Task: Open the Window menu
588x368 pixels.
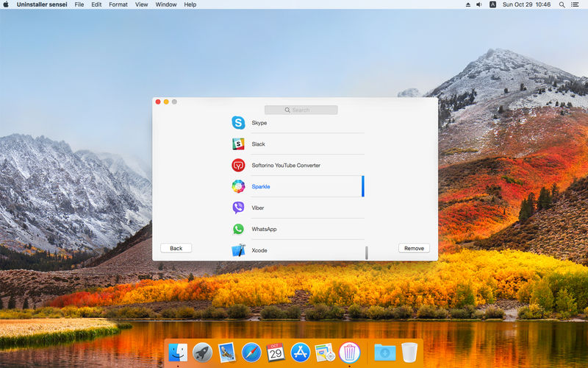Action: tap(166, 4)
